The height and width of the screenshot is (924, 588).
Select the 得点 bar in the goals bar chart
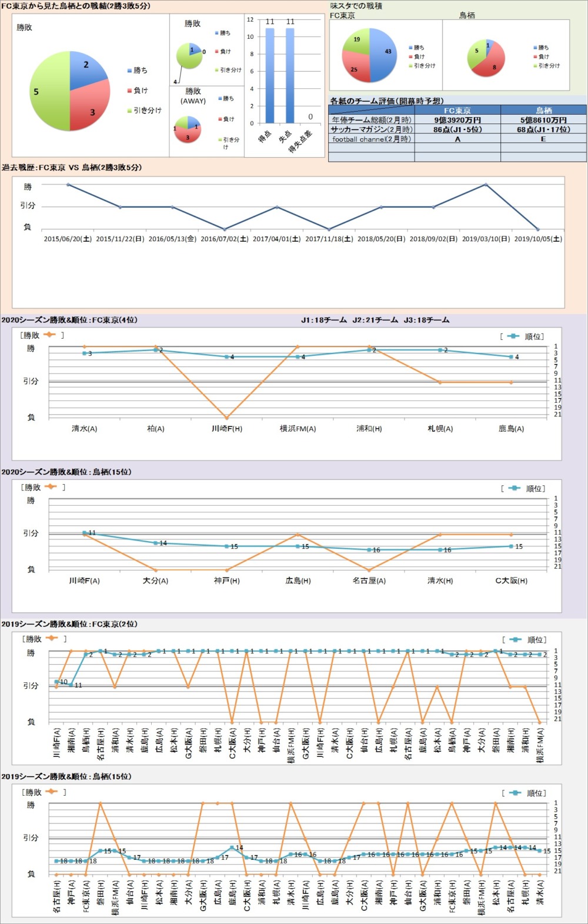pos(270,75)
